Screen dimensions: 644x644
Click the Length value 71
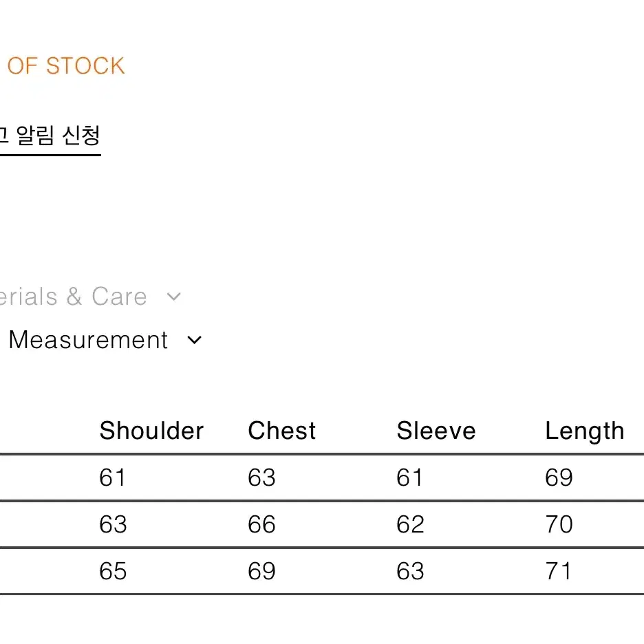pyautogui.click(x=558, y=571)
